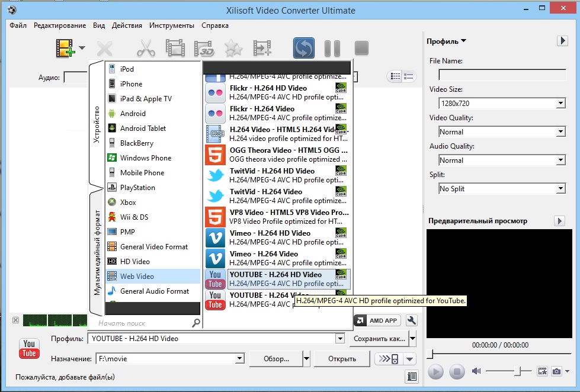This screenshot has width=580, height=392.
Task: Open the Обзор dropdown arrow
Action: tap(306, 359)
